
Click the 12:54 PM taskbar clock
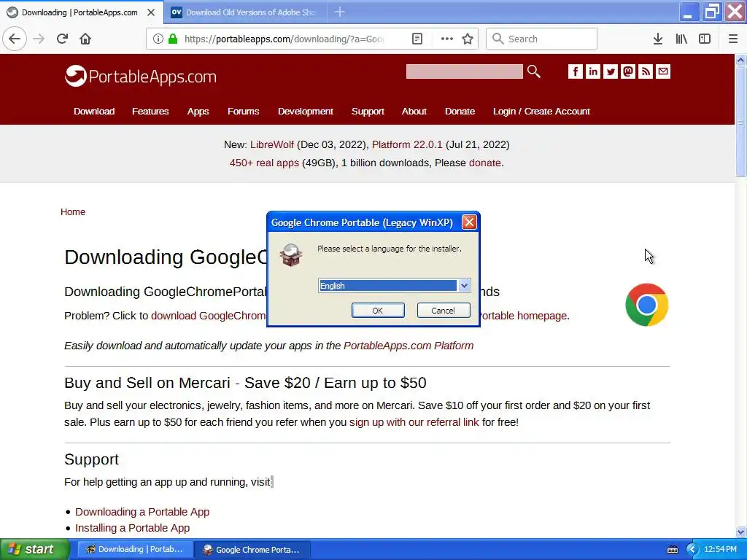pyautogui.click(x=720, y=550)
